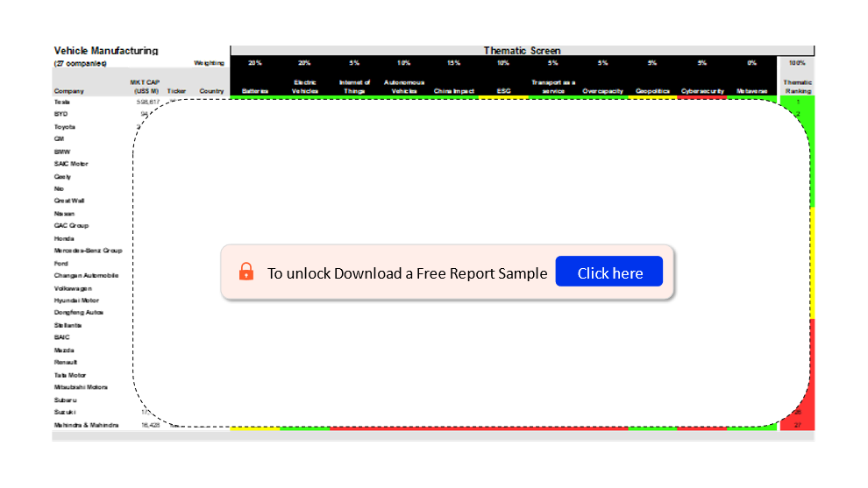Select the Nissan company row label
Image resolution: width=868 pixels, height=488 pixels.
tap(64, 214)
